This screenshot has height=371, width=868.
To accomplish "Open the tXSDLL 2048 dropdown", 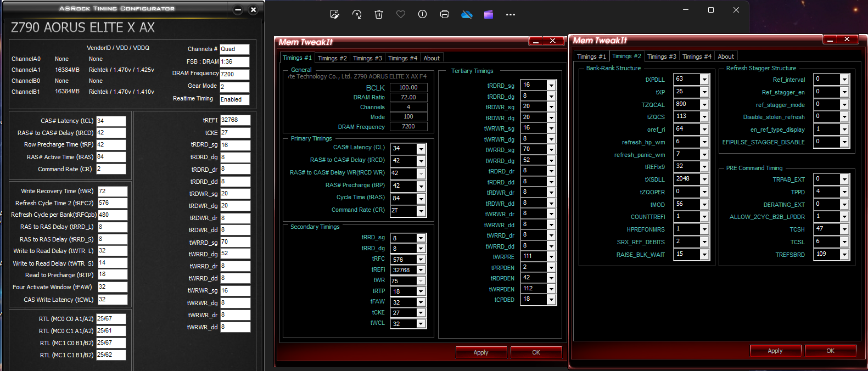I will 704,179.
